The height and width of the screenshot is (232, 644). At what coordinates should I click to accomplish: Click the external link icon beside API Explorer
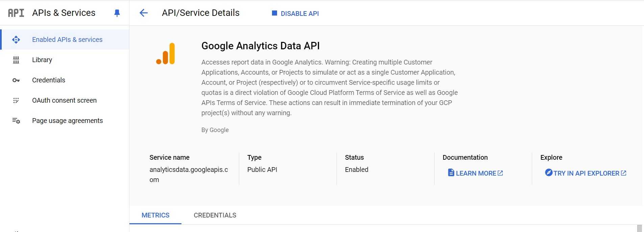624,173
